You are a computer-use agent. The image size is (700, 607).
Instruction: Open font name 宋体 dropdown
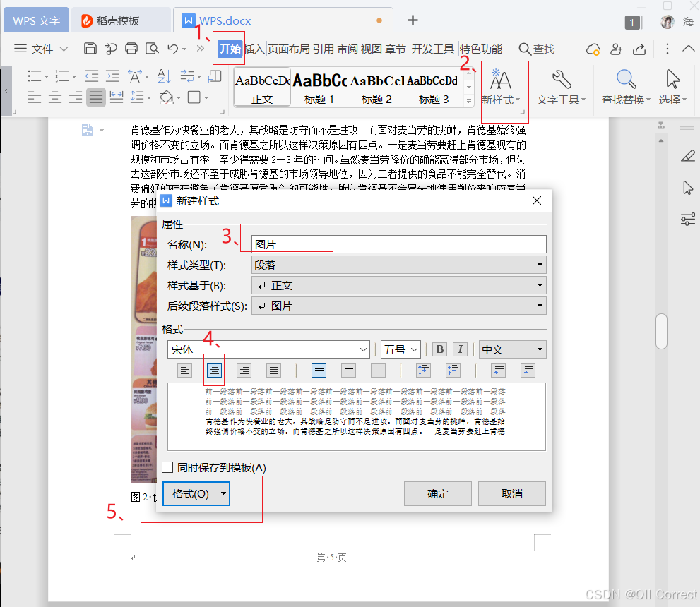pos(268,349)
